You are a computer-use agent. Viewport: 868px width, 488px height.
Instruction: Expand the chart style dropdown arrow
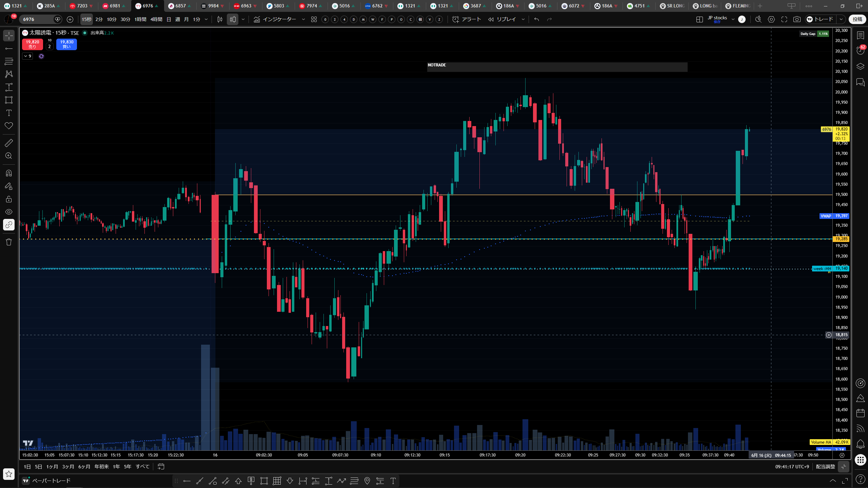tap(243, 19)
